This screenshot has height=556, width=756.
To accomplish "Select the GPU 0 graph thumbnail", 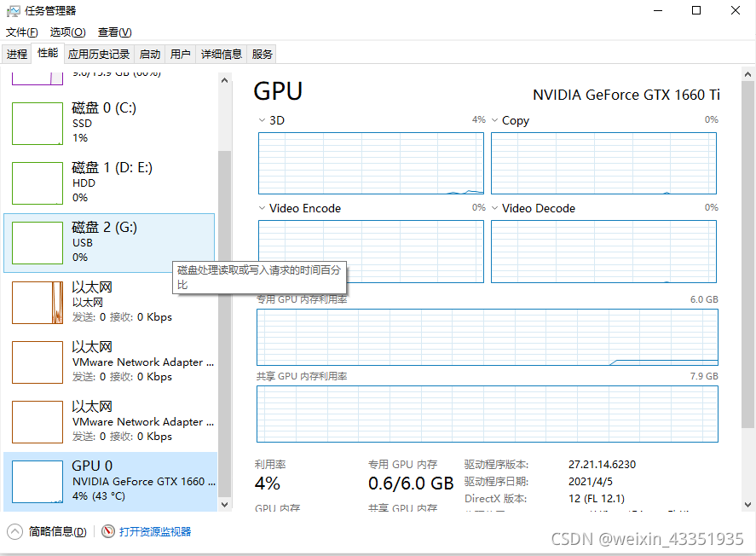I will pos(38,482).
